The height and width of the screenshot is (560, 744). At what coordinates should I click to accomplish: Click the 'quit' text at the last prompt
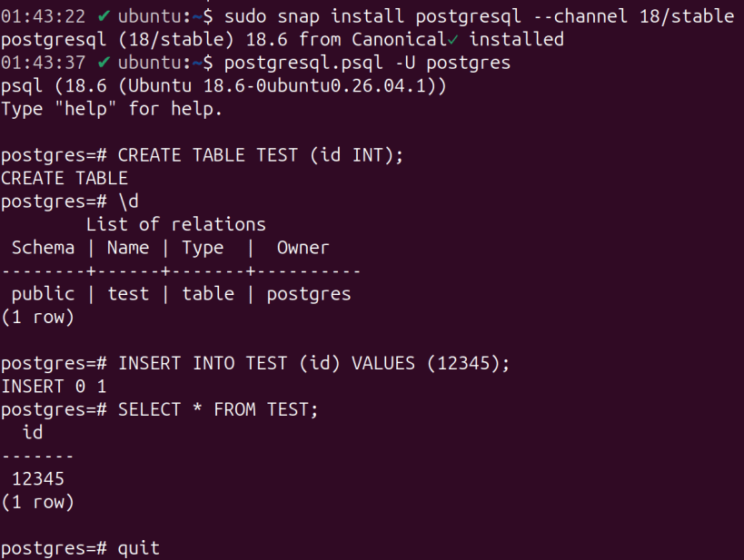point(139,548)
